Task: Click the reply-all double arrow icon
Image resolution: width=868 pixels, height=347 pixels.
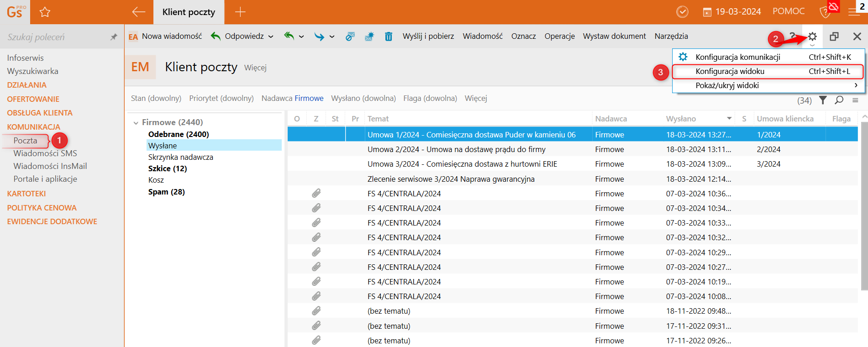Action: tap(289, 36)
